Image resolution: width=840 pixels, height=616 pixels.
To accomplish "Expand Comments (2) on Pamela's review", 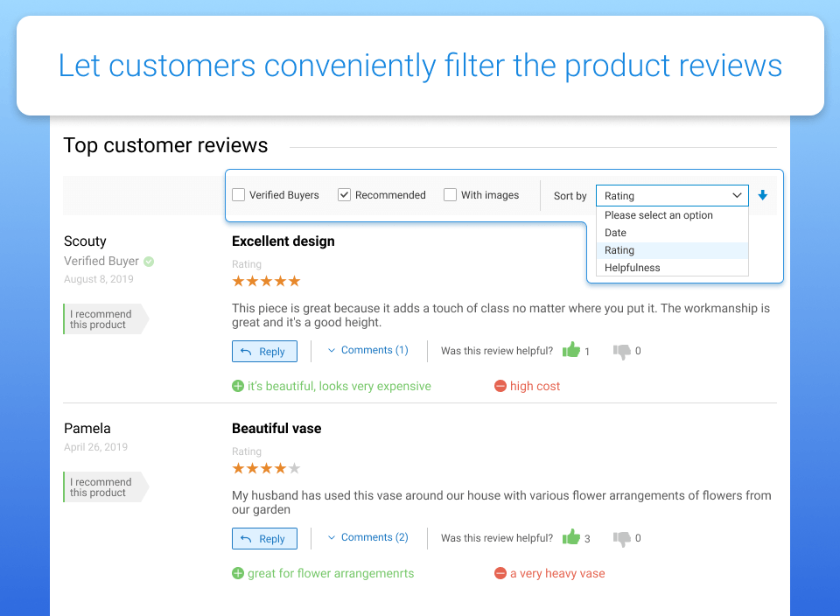I will (x=367, y=537).
